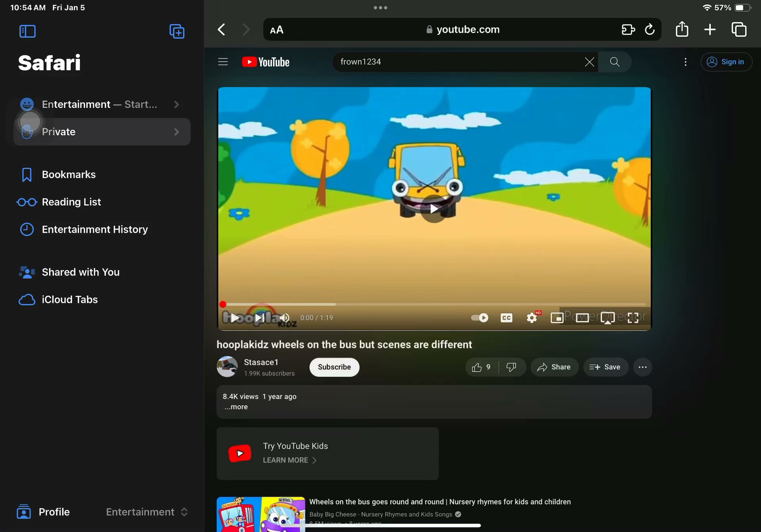
Task: Mute the video volume speaker
Action: coord(285,318)
